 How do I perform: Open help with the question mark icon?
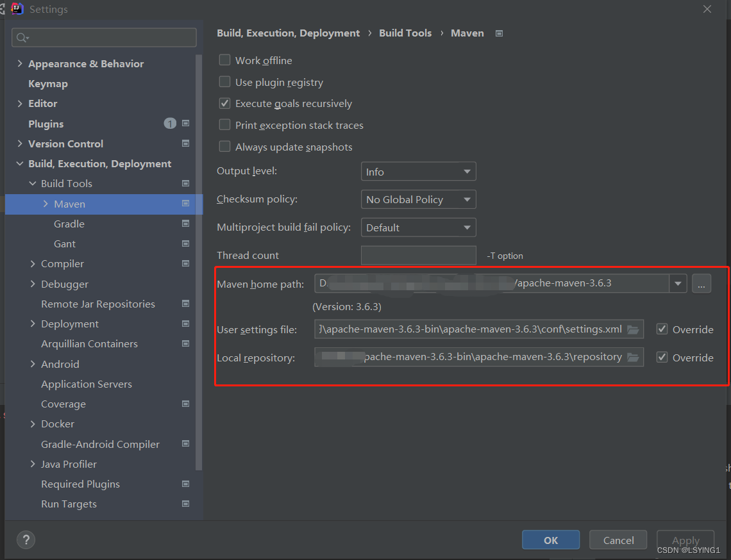(x=26, y=540)
